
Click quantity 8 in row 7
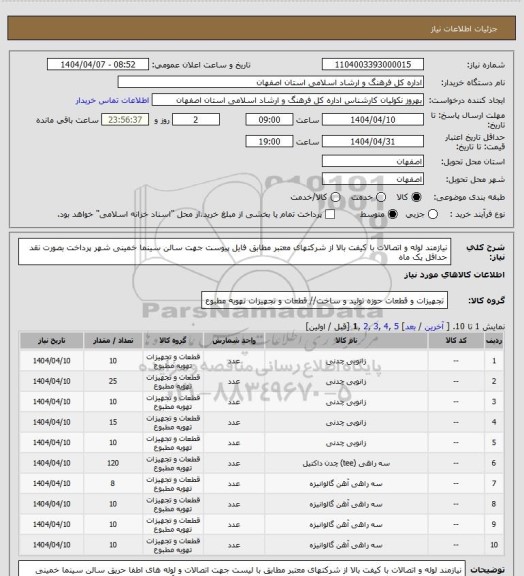[113, 483]
